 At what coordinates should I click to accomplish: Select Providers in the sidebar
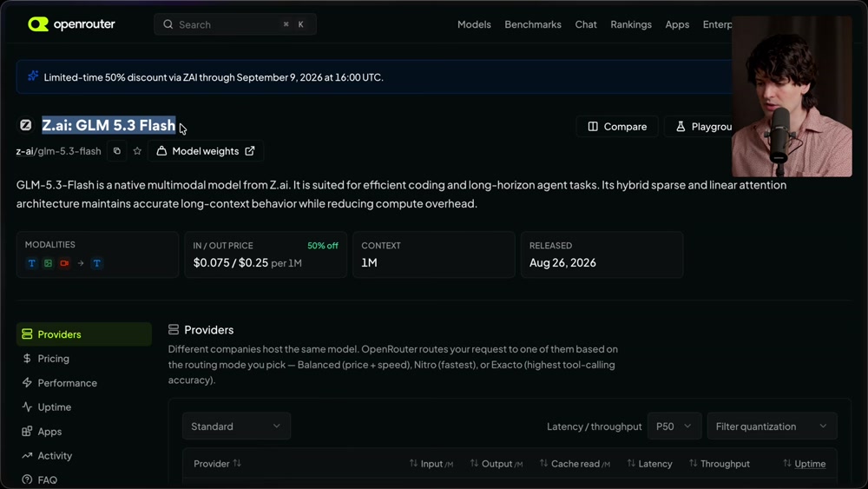[x=83, y=334]
